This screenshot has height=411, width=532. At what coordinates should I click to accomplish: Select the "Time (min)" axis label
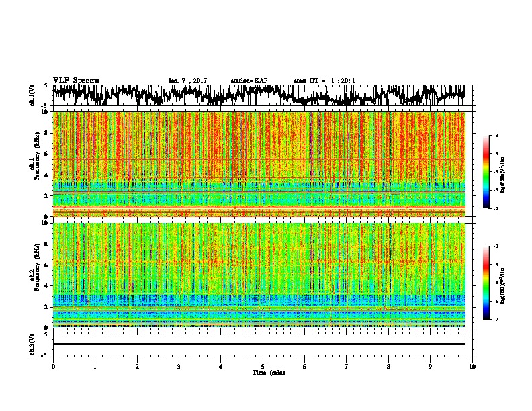pos(269,373)
